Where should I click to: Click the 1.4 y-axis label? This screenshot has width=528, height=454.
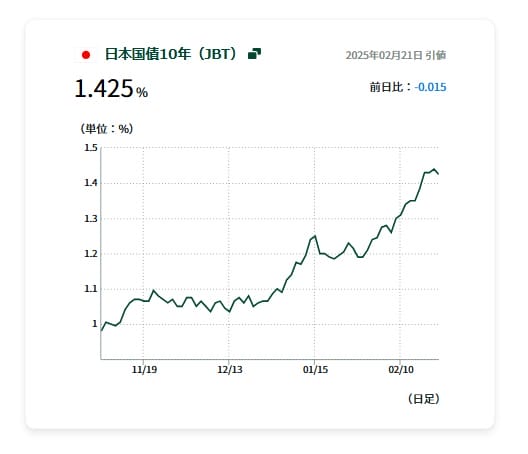click(91, 183)
